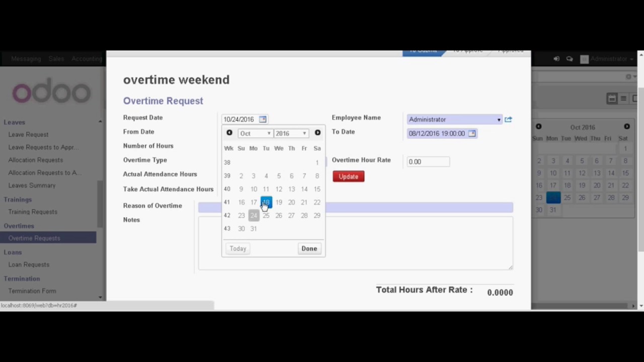This screenshot has width=644, height=362.
Task: Open the To Date calendar picker icon
Action: [x=472, y=133]
